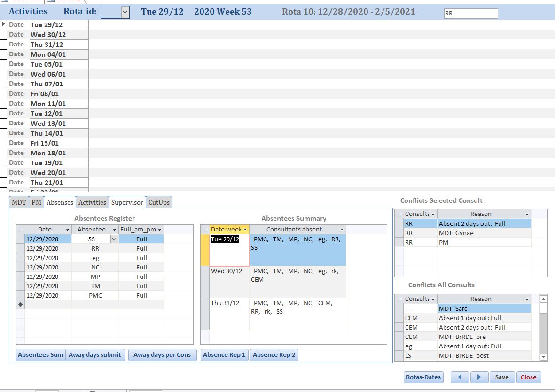Viewport: 555px width, 392px height.
Task: Select the Wed 30/12 absentees summary row
Action: 205,282
